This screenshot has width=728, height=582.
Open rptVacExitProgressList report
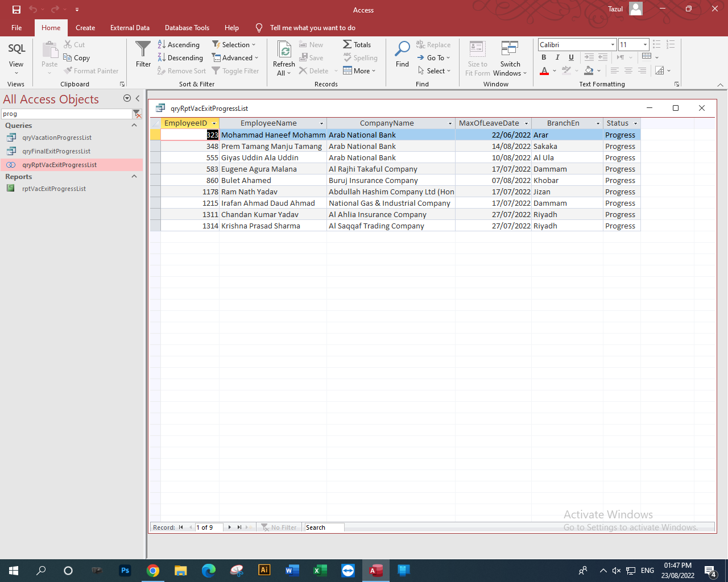point(54,189)
